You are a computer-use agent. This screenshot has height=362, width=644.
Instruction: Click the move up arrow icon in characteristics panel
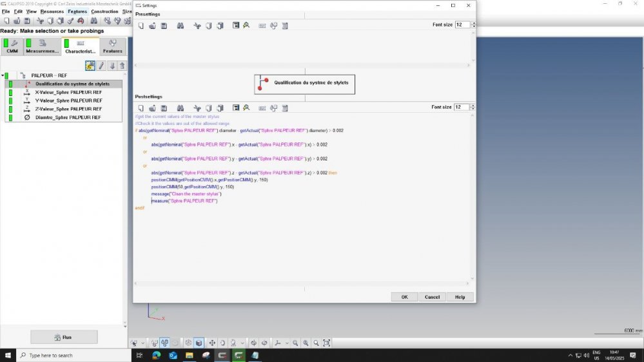[122, 66]
